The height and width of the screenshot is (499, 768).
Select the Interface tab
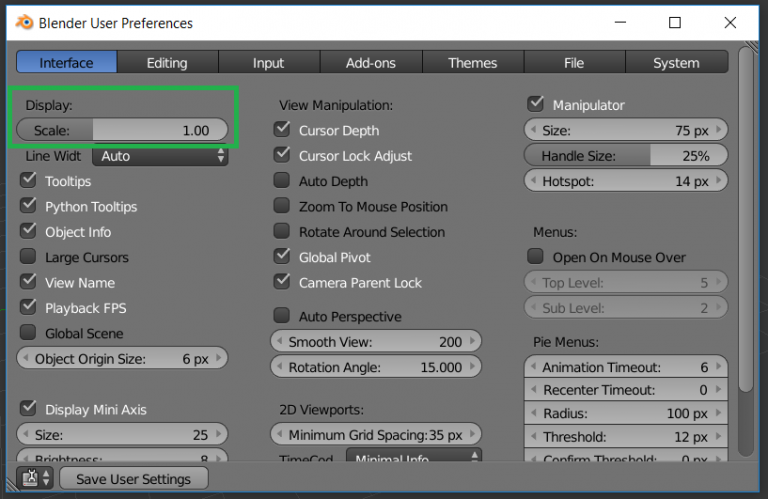[67, 63]
